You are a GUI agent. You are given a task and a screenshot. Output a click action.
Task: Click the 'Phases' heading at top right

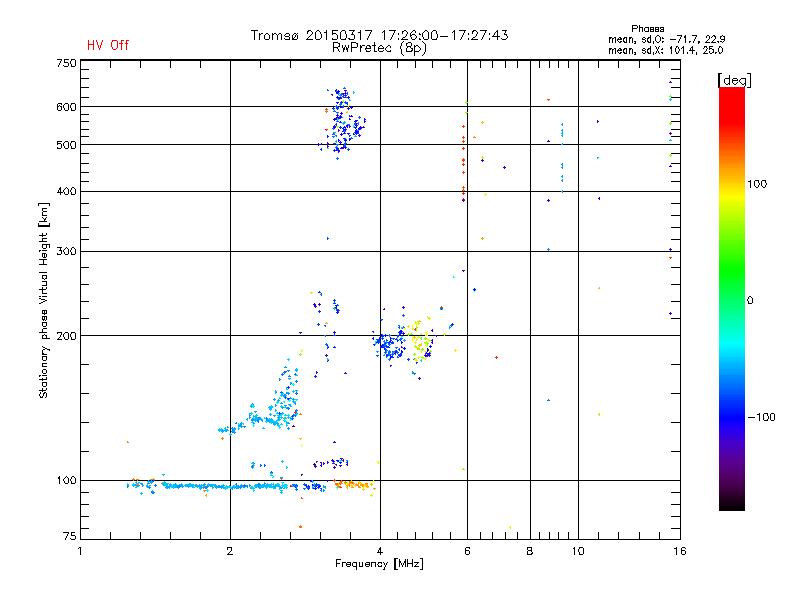click(647, 29)
